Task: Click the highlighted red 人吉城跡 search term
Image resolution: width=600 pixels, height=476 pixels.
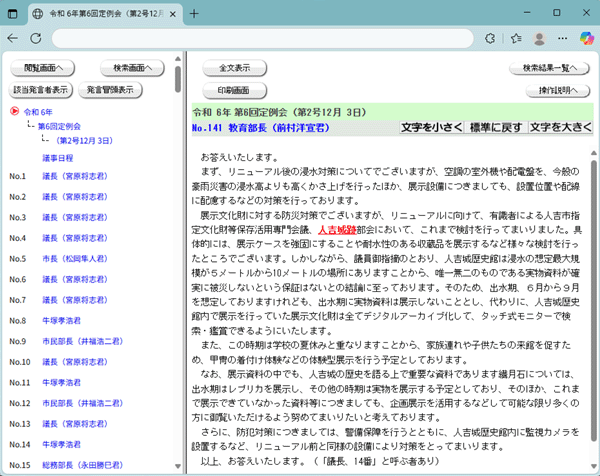Action: tap(337, 230)
